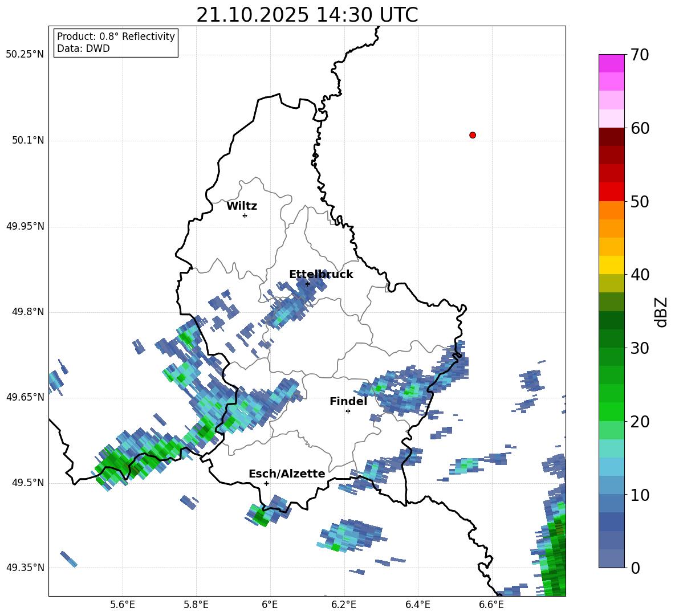Click the Findel city label
This screenshot has width=675, height=616.
(348, 401)
